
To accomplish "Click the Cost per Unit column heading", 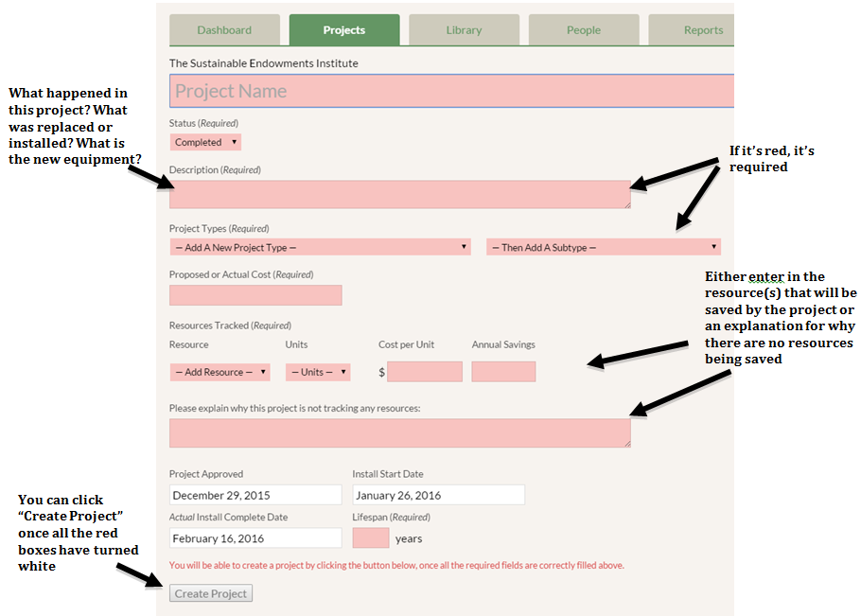I will [x=406, y=344].
